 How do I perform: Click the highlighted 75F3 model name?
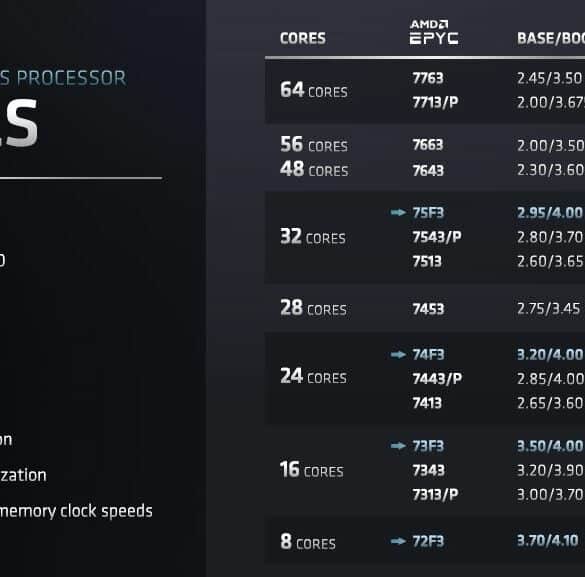[428, 213]
